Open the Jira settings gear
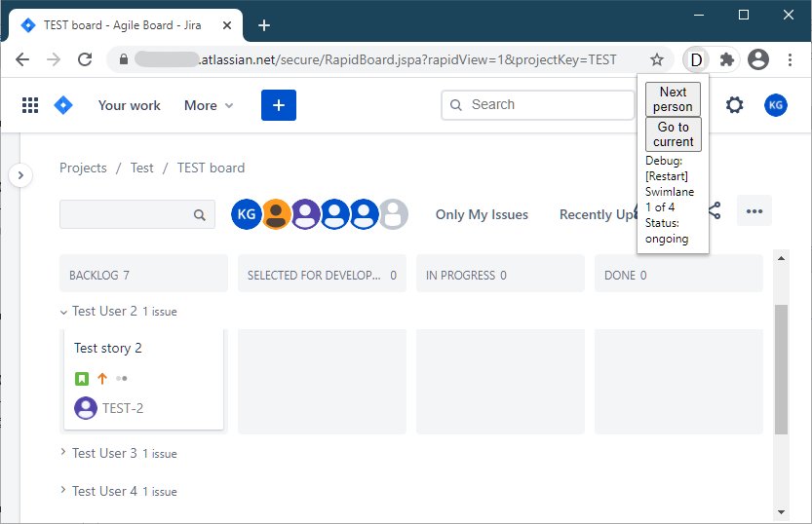812x524 pixels. 734,105
